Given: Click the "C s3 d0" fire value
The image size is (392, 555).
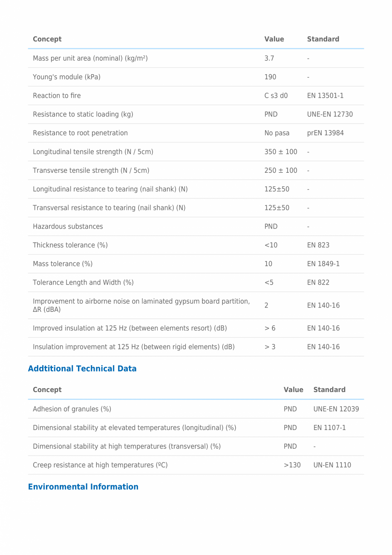Looking at the screenshot, I should pyautogui.click(x=276, y=96).
